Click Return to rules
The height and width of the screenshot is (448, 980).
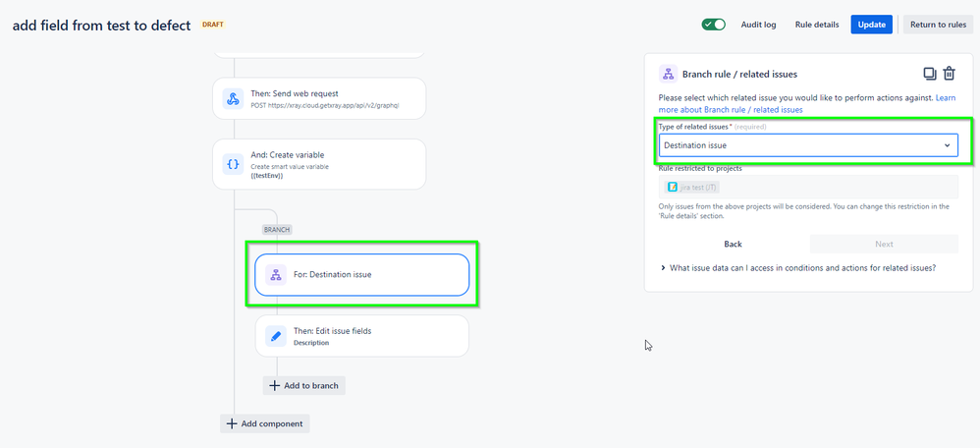coord(938,25)
